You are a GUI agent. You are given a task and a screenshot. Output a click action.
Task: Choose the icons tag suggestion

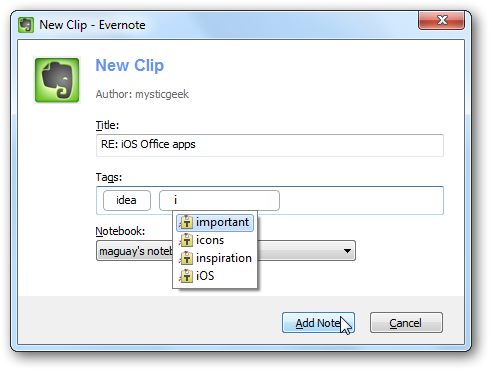tap(215, 240)
